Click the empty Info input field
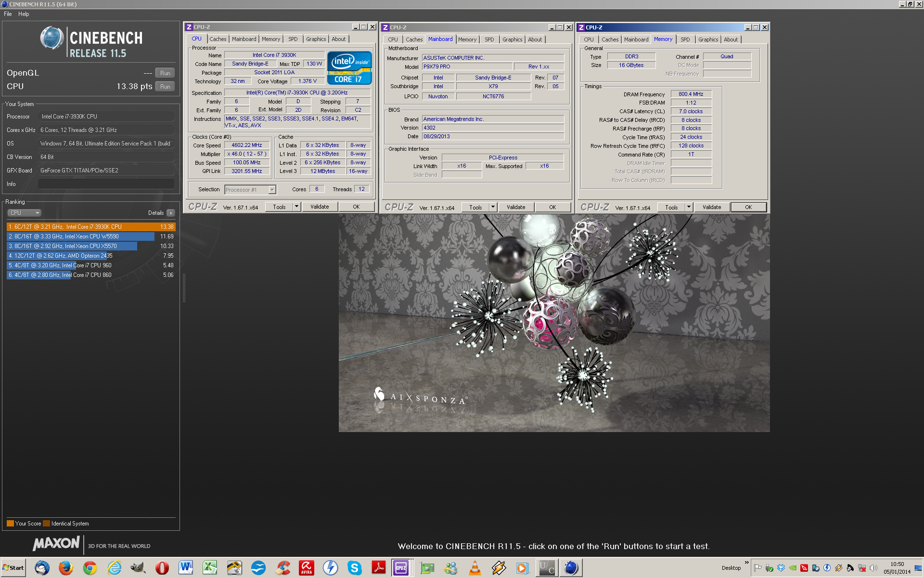This screenshot has height=578, width=924. point(106,184)
